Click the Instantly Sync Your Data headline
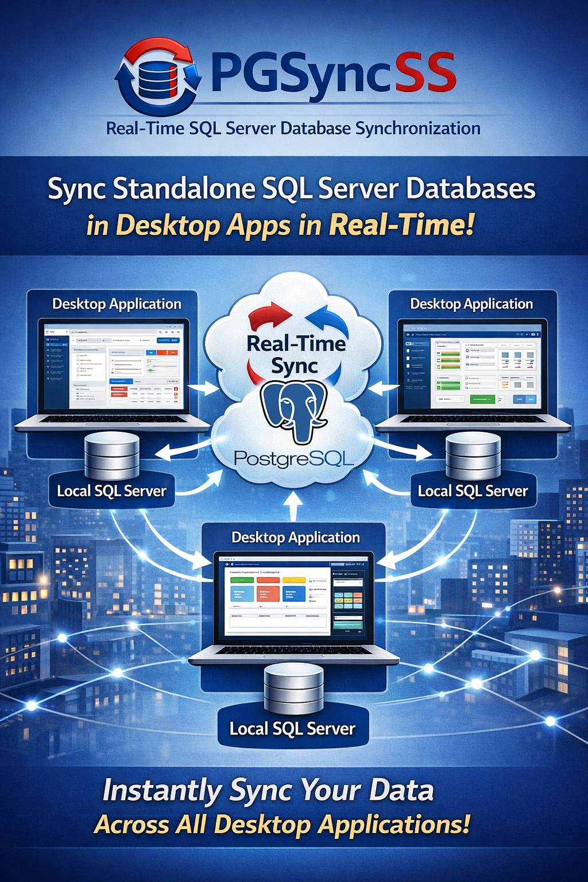Viewport: 588px width, 882px height. coord(268,790)
